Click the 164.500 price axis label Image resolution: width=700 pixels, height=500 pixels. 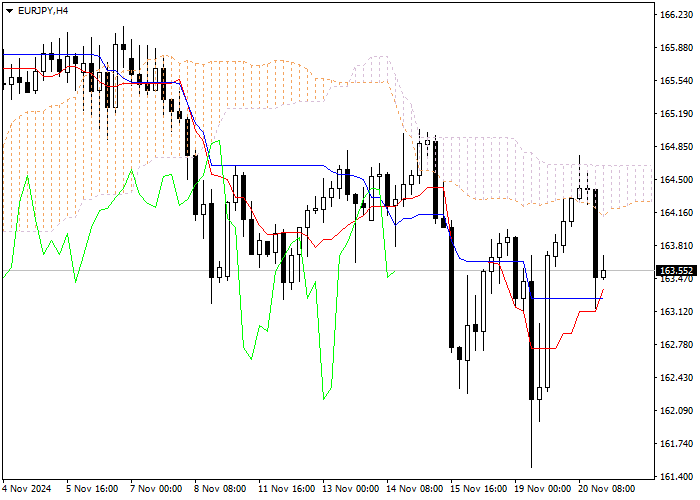tap(676, 179)
